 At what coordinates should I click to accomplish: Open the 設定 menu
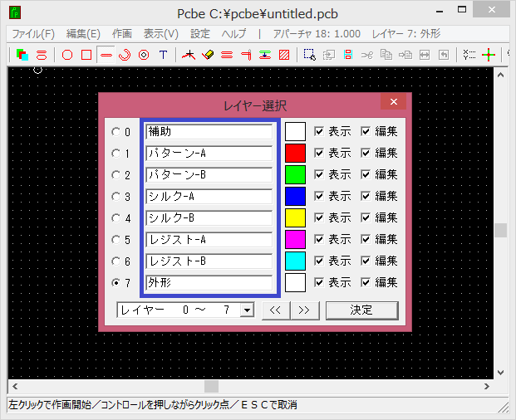(x=200, y=34)
